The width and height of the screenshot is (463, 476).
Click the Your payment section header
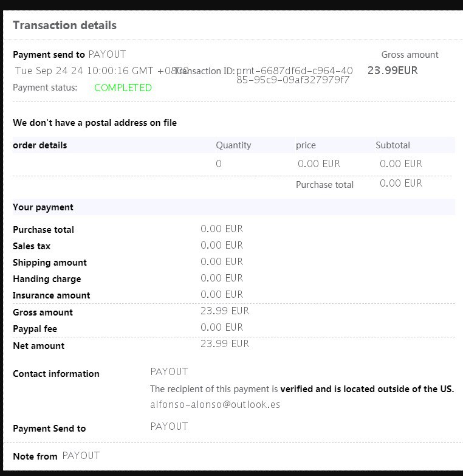(x=43, y=207)
